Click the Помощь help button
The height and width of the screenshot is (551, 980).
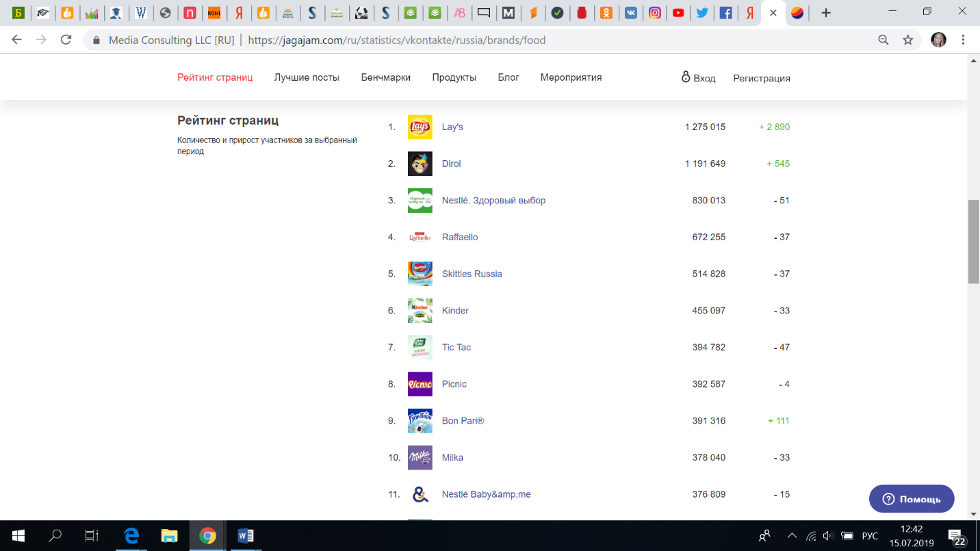pyautogui.click(x=912, y=499)
